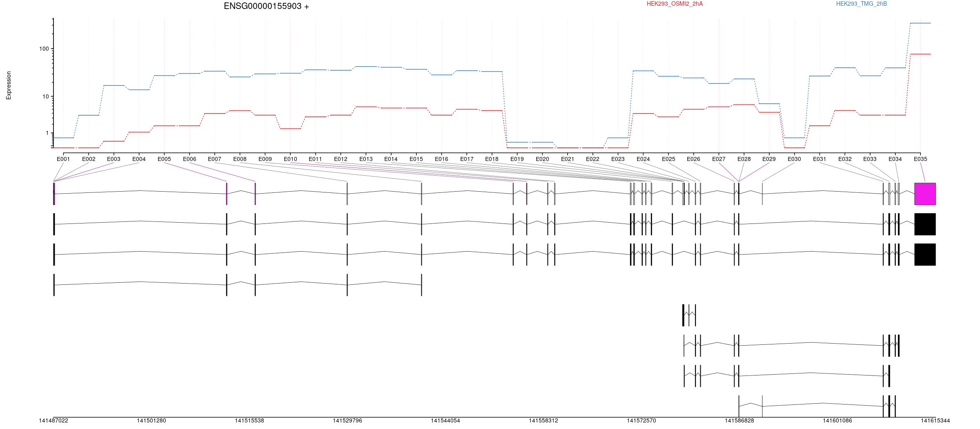980x429 pixels.
Task: Click exon label E016
Action: (441, 159)
